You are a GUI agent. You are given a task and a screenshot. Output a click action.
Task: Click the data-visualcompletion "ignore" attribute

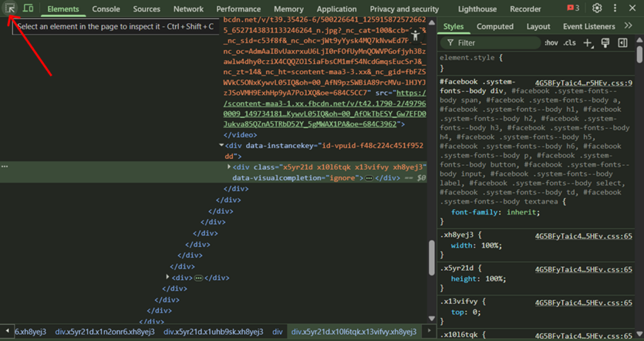point(296,178)
